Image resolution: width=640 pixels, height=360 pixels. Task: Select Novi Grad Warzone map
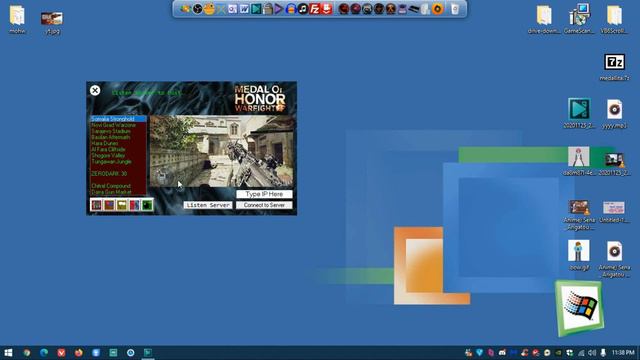pyautogui.click(x=118, y=125)
